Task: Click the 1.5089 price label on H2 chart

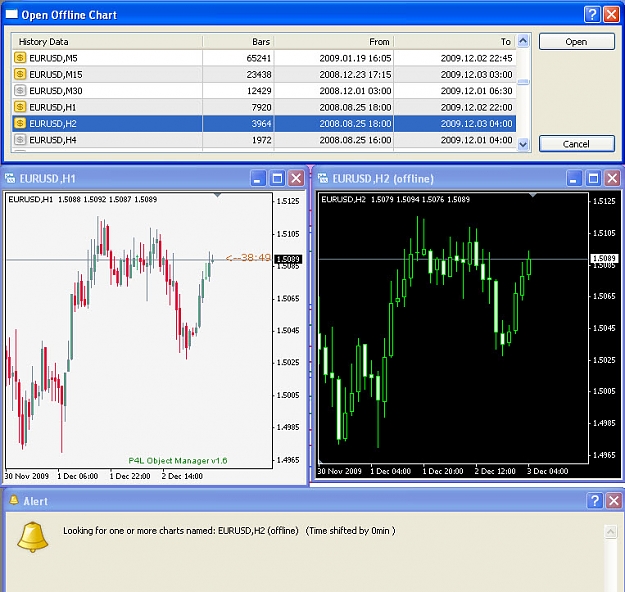Action: coord(604,258)
